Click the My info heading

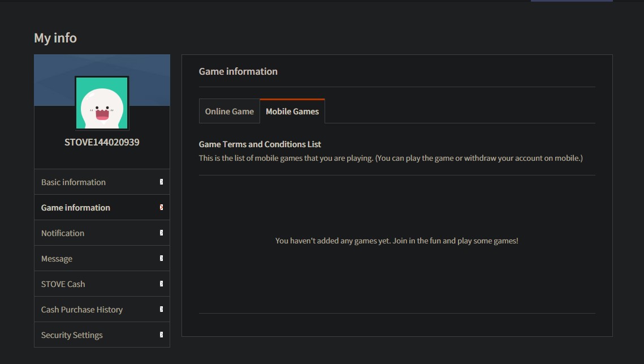point(55,37)
